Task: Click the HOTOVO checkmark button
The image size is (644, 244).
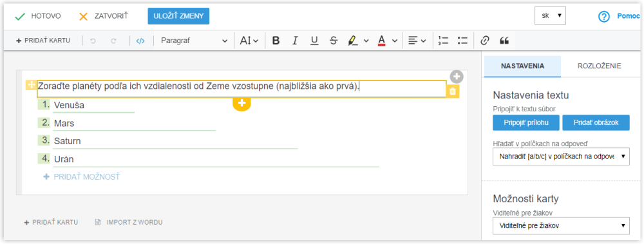Action: pyautogui.click(x=37, y=17)
